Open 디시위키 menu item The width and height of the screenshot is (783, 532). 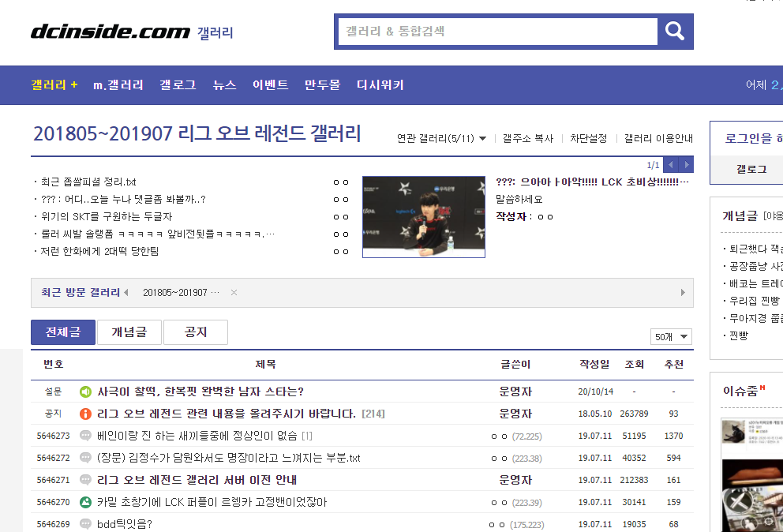[x=380, y=85]
